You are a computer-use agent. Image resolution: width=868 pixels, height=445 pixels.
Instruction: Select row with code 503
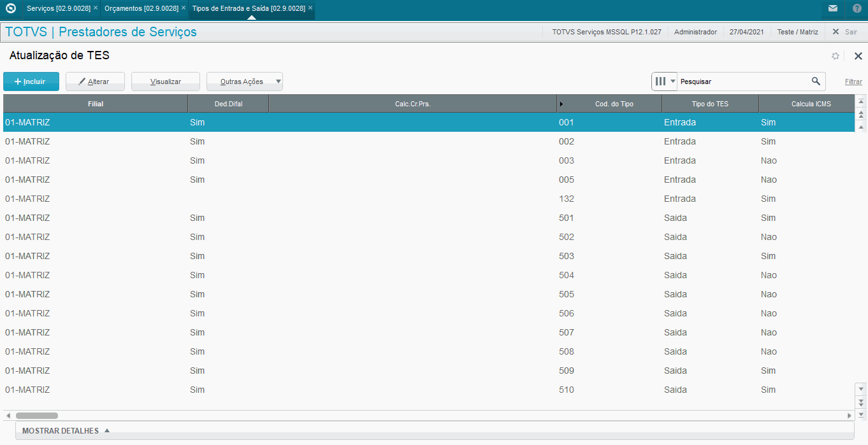point(429,256)
